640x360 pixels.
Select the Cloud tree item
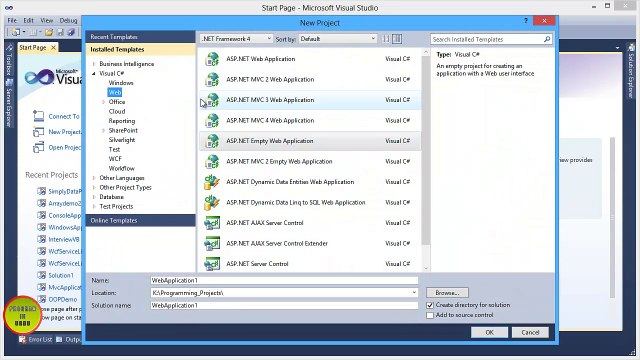pyautogui.click(x=117, y=111)
